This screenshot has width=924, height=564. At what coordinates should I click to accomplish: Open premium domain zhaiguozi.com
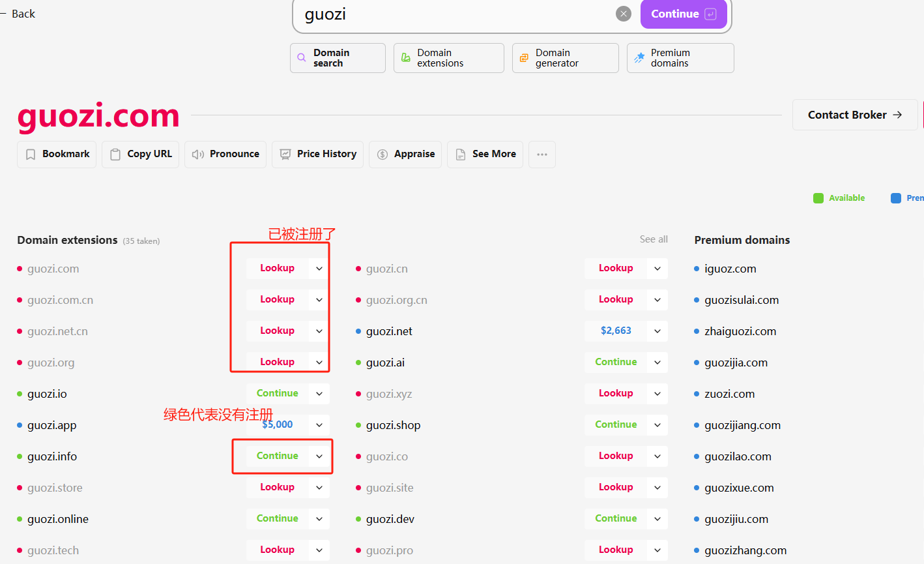[x=740, y=331]
